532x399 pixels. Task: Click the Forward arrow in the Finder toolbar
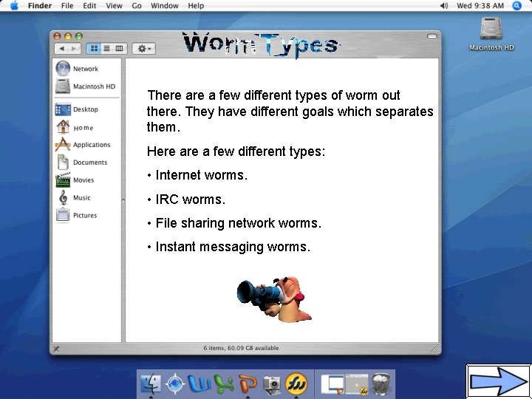pyautogui.click(x=75, y=49)
